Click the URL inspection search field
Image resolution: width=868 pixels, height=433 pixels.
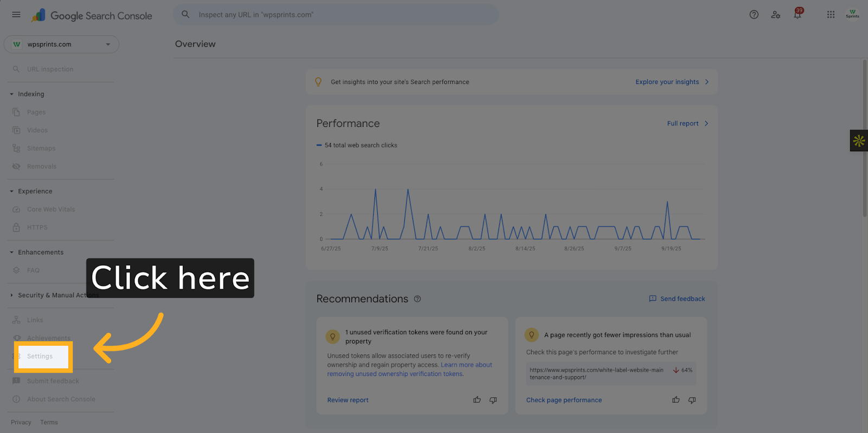click(336, 15)
